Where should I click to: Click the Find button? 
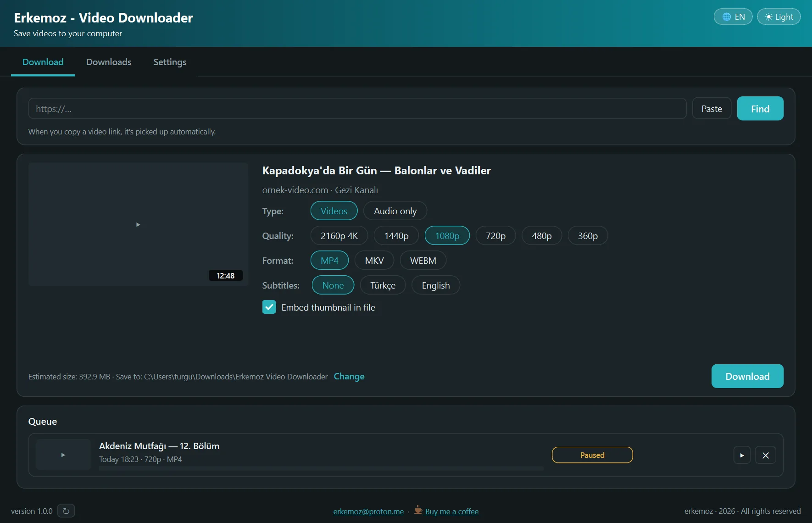point(760,109)
